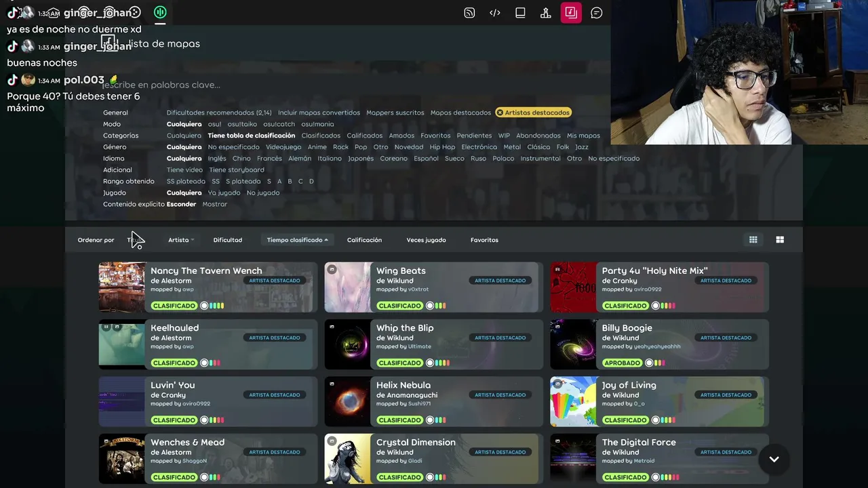Toggle the Mappers suscritos filter
This screenshot has height=488, width=868.
point(395,113)
